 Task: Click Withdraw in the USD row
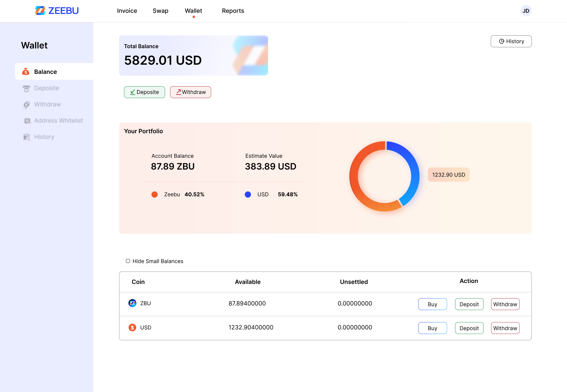pos(505,328)
